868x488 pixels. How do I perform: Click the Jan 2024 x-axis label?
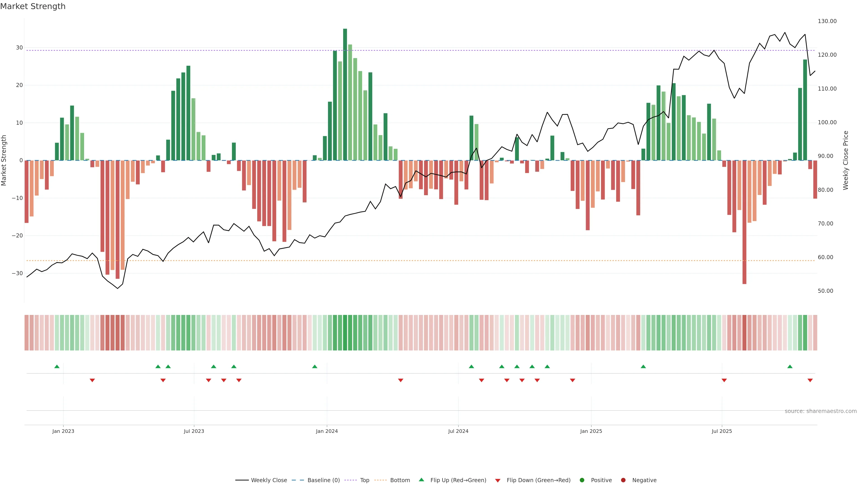326,431
